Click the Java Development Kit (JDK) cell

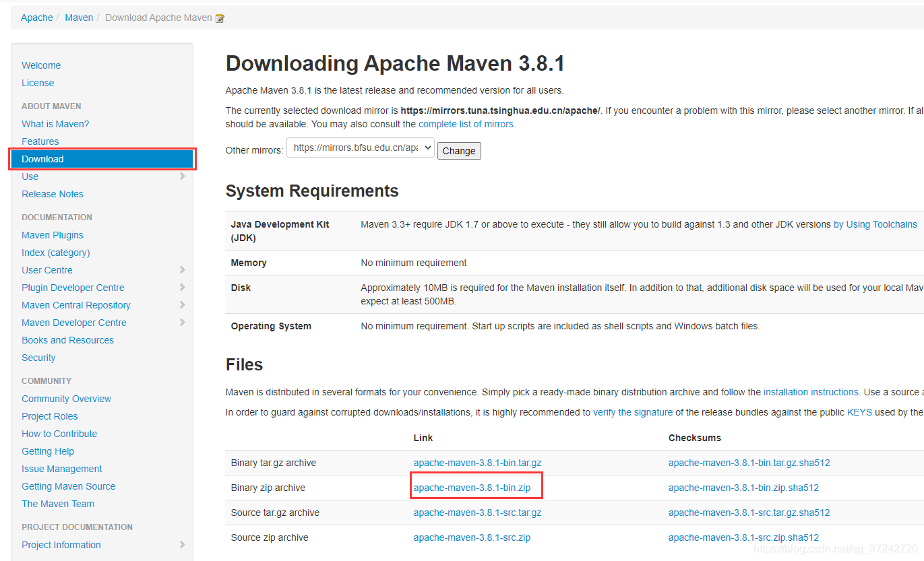(x=280, y=231)
